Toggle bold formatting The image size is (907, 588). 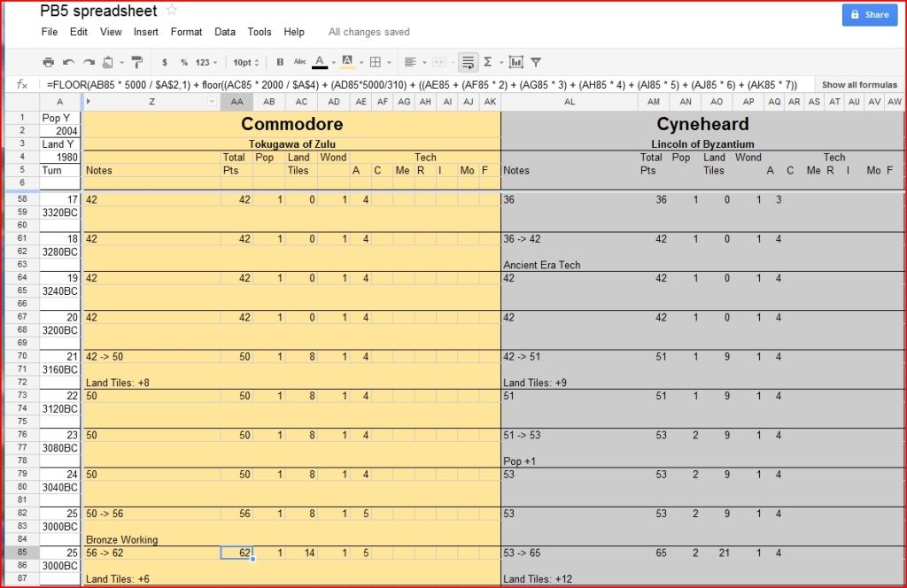(x=281, y=62)
